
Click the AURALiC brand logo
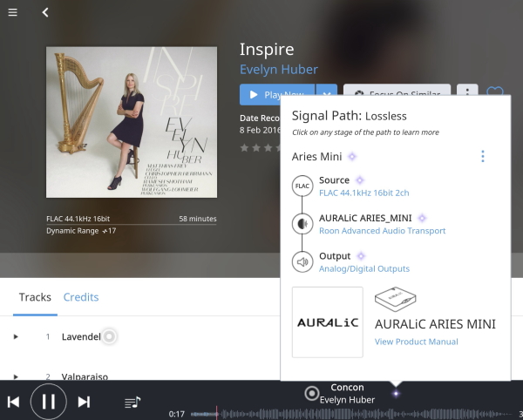pyautogui.click(x=328, y=322)
